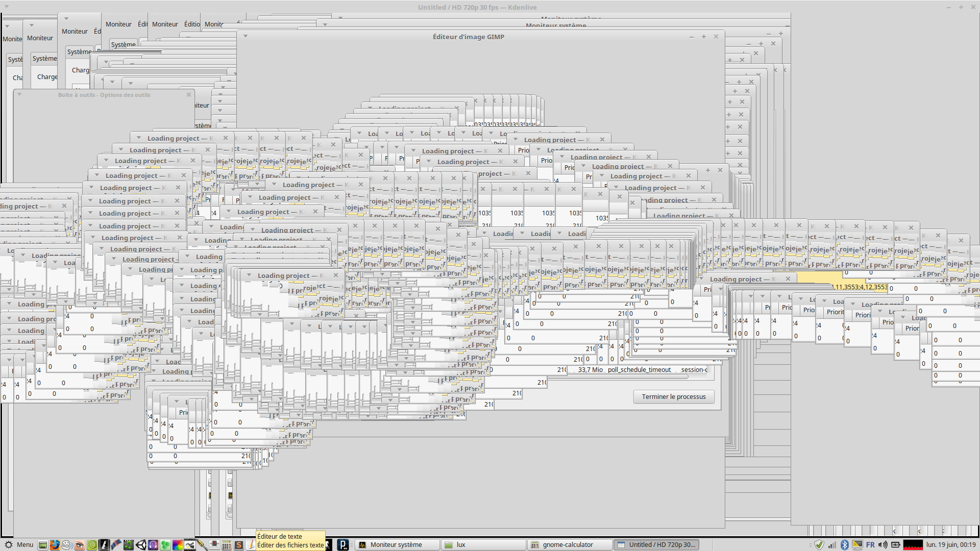Open the GIMP window menu arrow
This screenshot has width=980, height=551.
[x=246, y=36]
